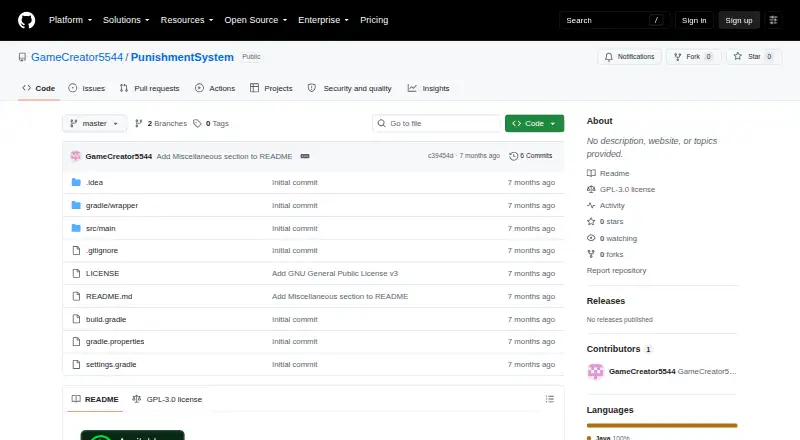Expand the Solutions menu
Image resolution: width=800 pixels, height=440 pixels.
126,20
